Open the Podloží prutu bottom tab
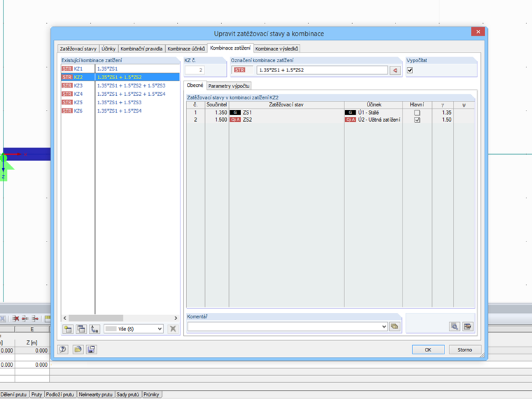 click(x=60, y=394)
